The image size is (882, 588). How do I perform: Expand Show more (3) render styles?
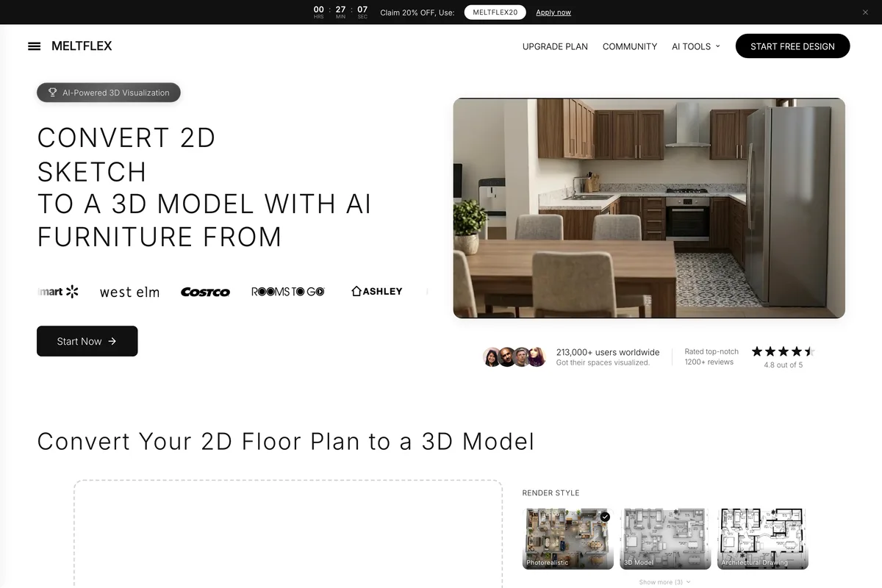tap(664, 582)
